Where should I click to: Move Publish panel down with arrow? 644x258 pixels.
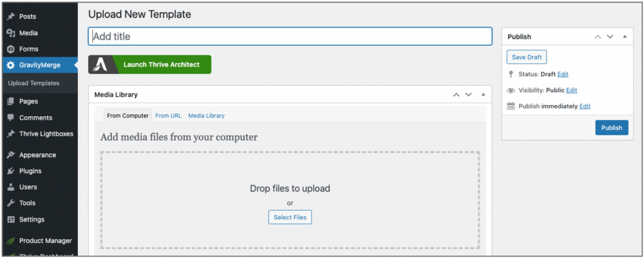[x=609, y=37]
